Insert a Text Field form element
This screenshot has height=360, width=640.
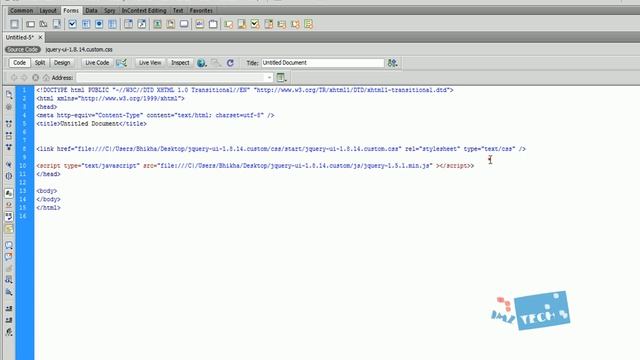[x=31, y=24]
